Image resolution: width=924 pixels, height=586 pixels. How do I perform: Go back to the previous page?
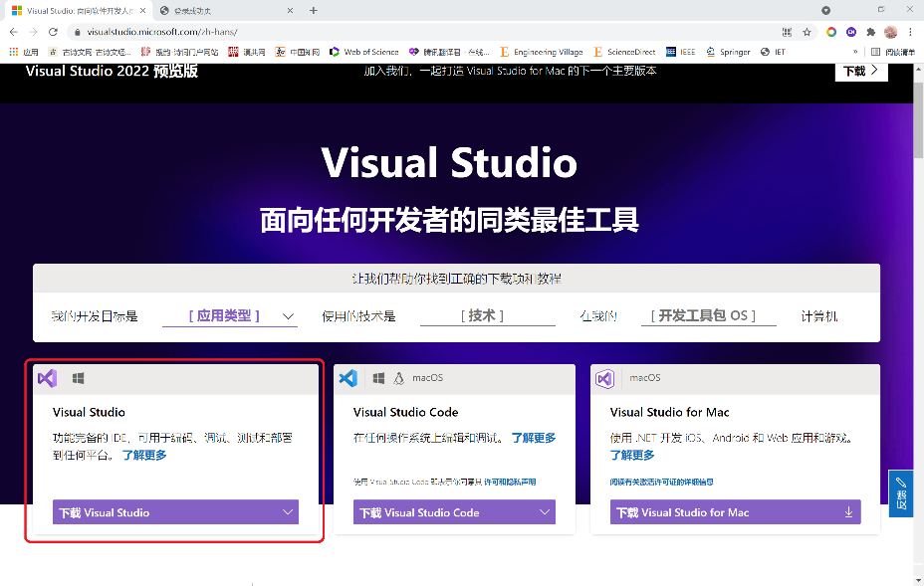[14, 32]
